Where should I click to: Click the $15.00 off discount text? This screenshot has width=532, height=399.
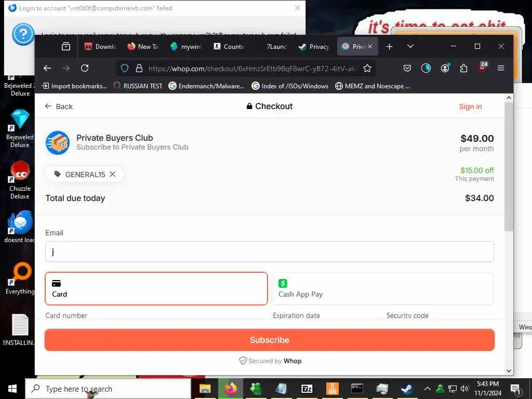477,170
